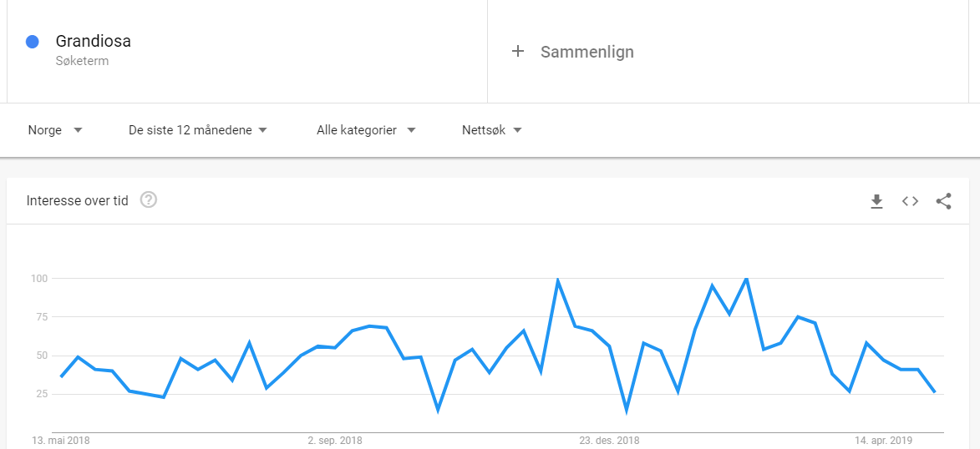Edit the Grandiosa search term
The width and height of the screenshot is (980, 449).
click(93, 42)
